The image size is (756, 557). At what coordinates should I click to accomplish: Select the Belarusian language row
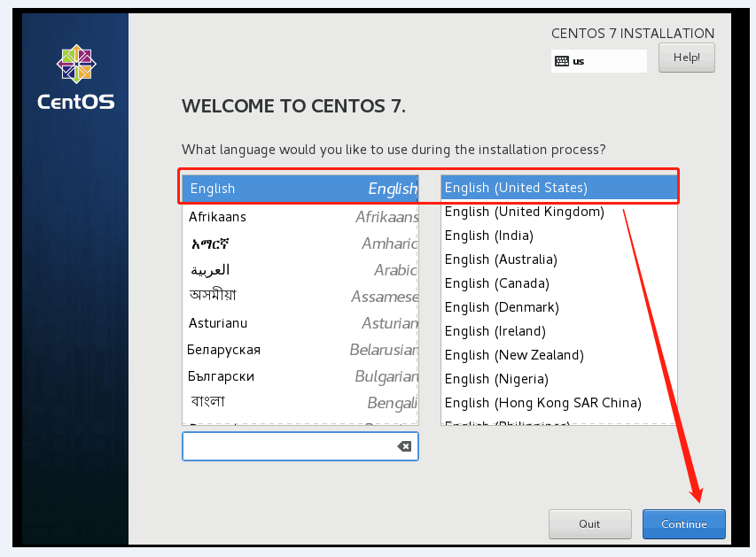click(x=300, y=349)
